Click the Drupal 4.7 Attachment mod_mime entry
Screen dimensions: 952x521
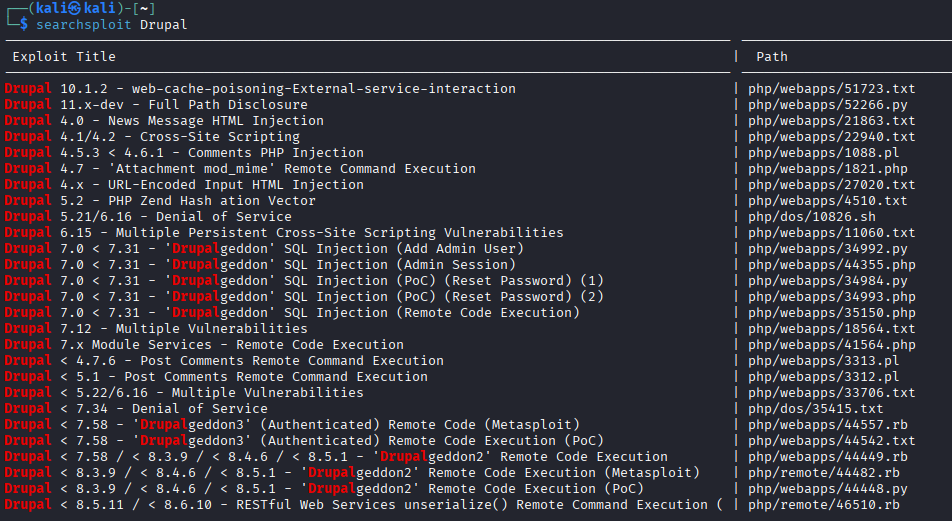pos(240,169)
